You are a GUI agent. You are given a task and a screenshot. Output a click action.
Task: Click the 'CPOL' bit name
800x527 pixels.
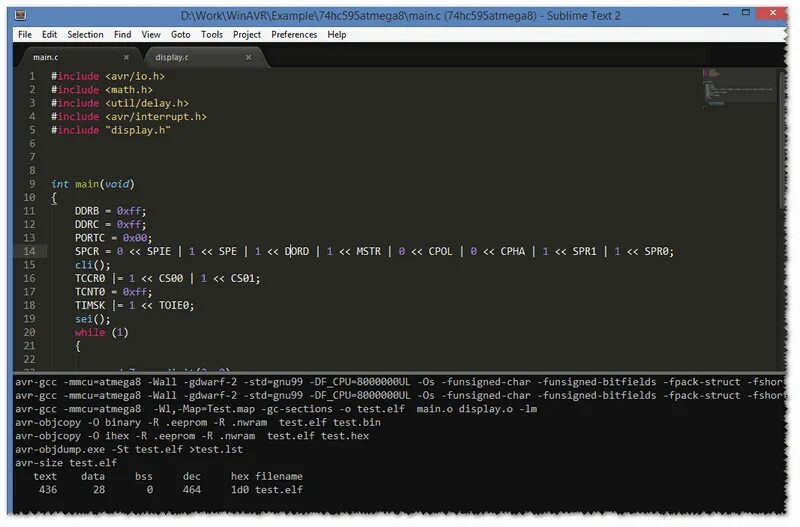[440, 251]
